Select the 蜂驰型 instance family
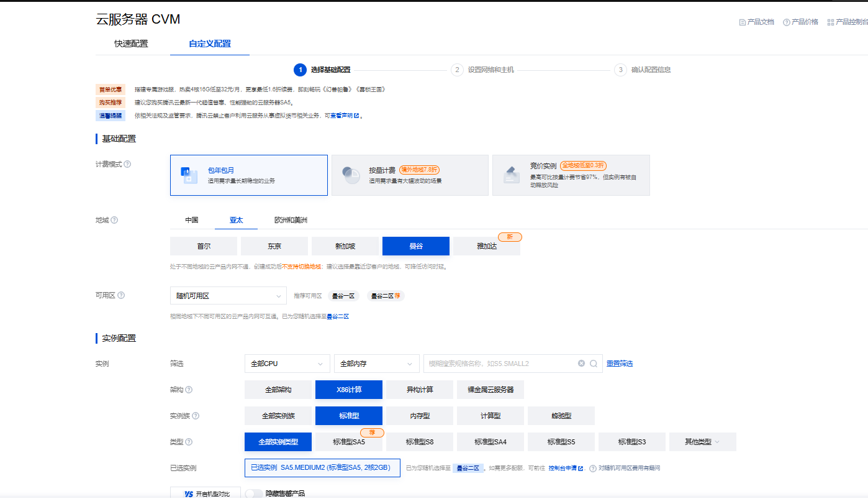The image size is (868, 504). pyautogui.click(x=561, y=416)
